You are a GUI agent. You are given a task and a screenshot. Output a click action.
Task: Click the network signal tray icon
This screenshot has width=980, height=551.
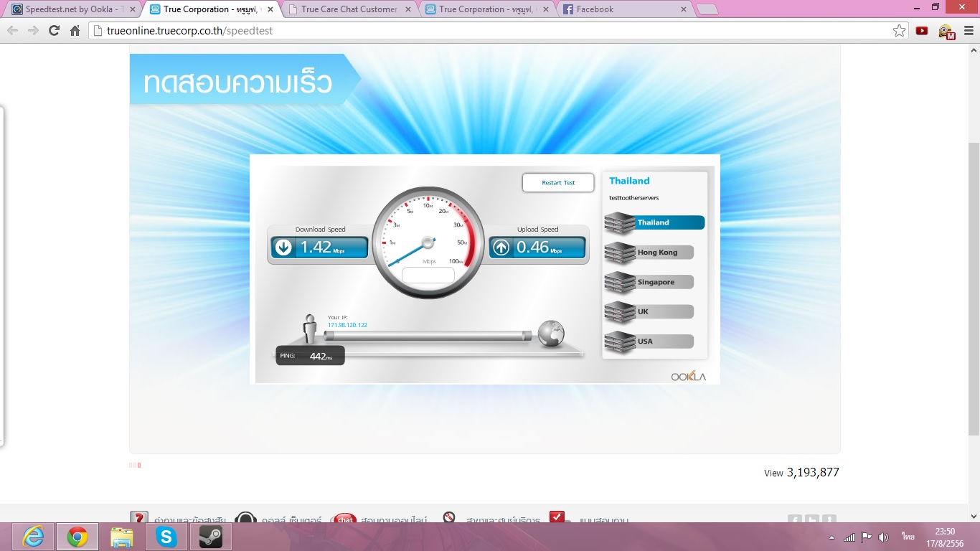click(850, 537)
